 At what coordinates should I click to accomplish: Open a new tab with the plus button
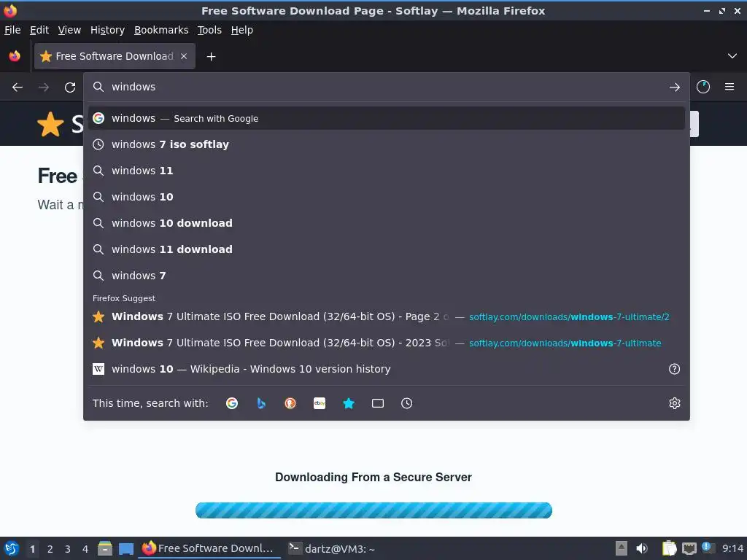pos(211,57)
